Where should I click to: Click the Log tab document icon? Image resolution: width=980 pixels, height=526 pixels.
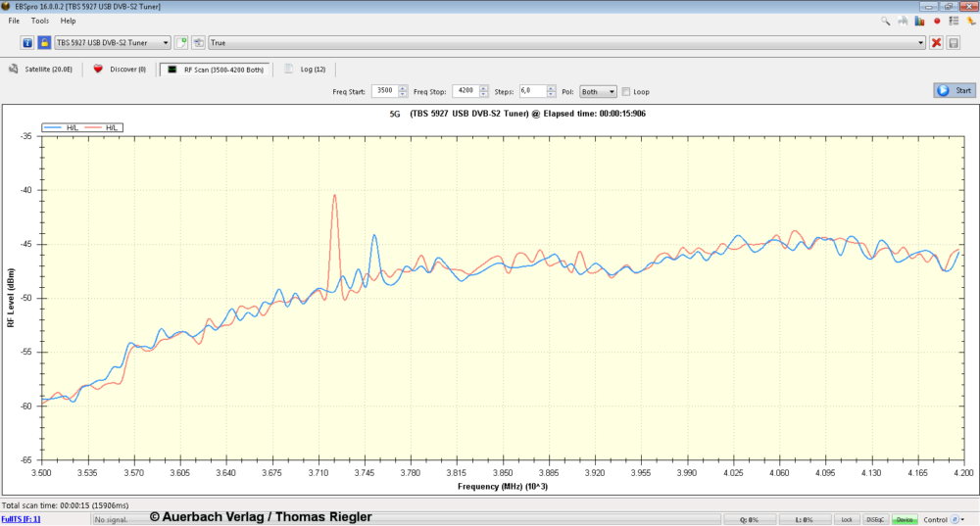point(288,70)
